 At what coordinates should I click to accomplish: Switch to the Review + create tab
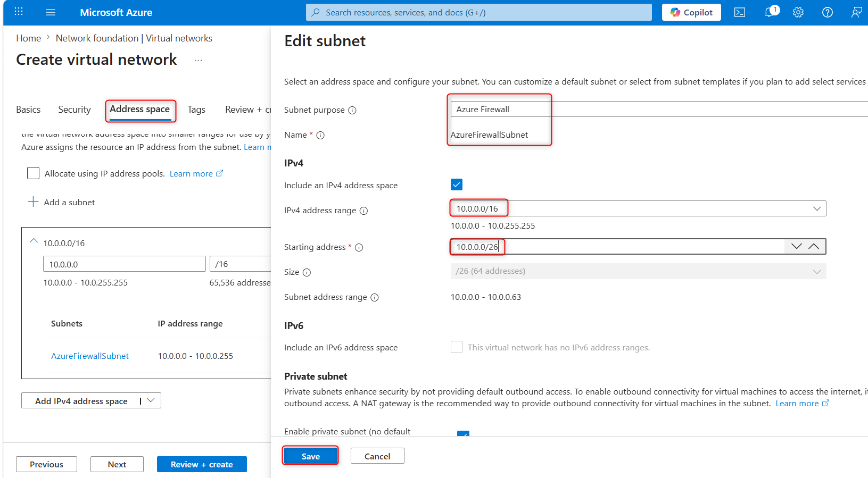tap(248, 110)
